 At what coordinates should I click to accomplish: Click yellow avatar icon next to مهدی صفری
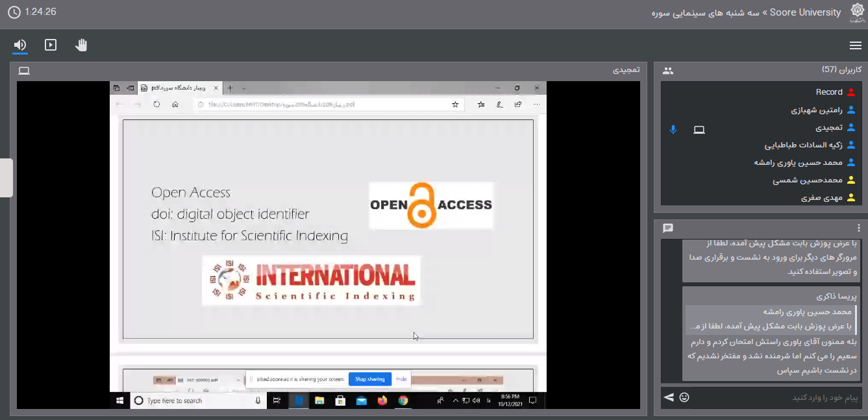[851, 198]
